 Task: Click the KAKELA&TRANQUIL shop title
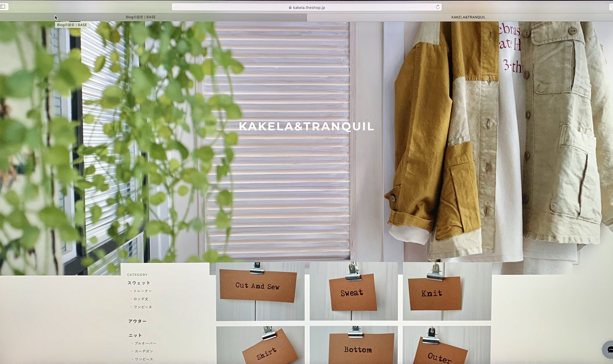[x=306, y=126]
